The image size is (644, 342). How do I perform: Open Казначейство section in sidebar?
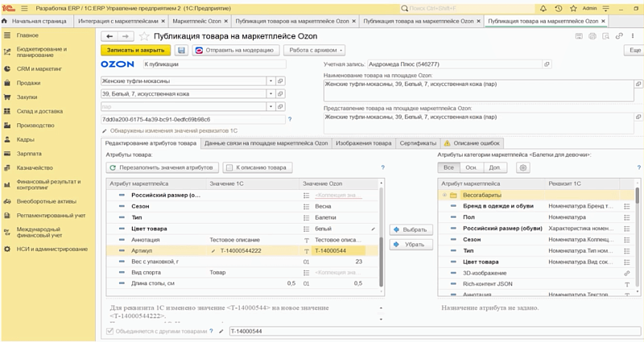(x=35, y=168)
